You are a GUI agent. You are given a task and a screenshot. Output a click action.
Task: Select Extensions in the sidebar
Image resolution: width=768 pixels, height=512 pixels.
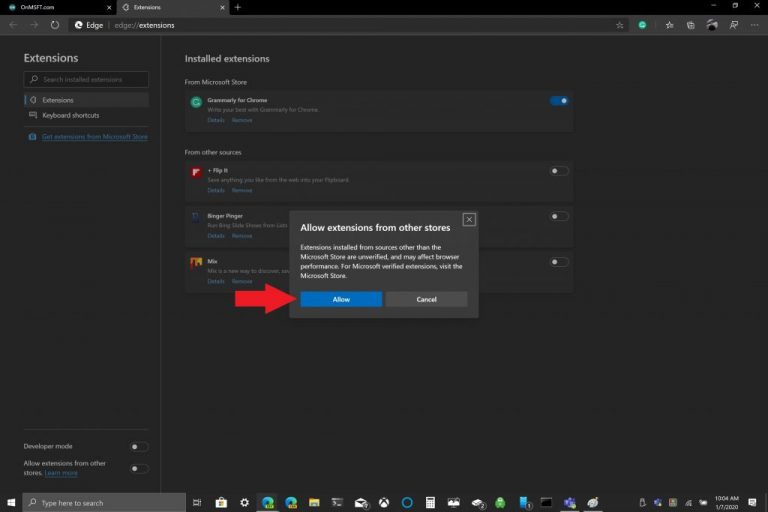click(x=86, y=100)
